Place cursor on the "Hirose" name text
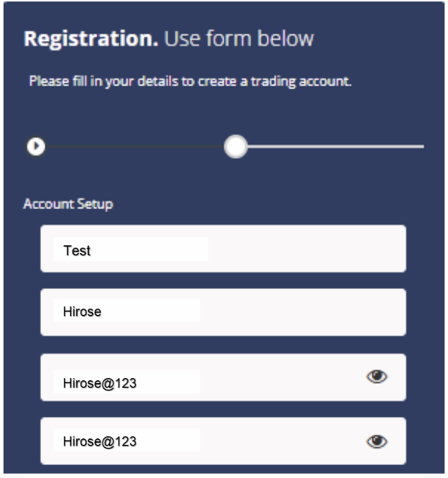448x478 pixels. click(82, 312)
